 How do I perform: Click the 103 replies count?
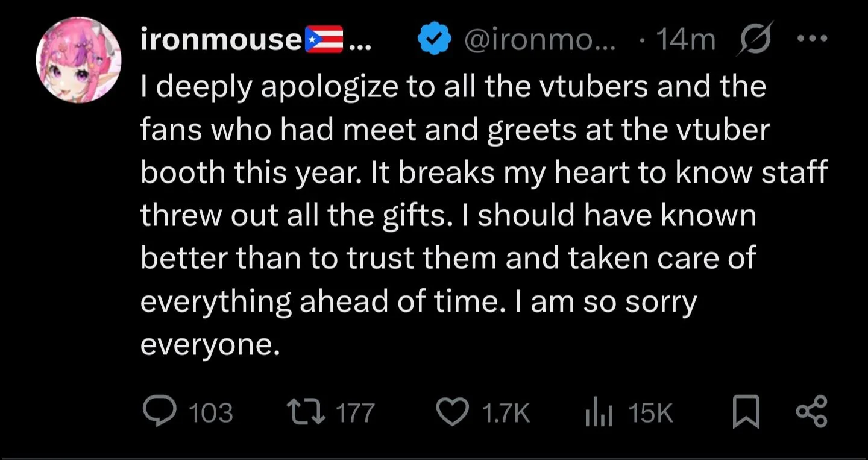pos(210,413)
